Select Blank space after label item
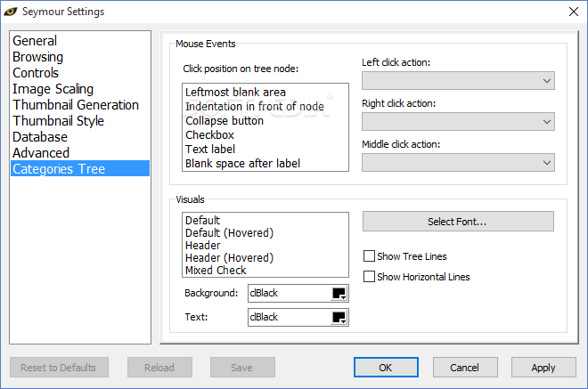Viewport: 588px width, 389px height. 265,164
